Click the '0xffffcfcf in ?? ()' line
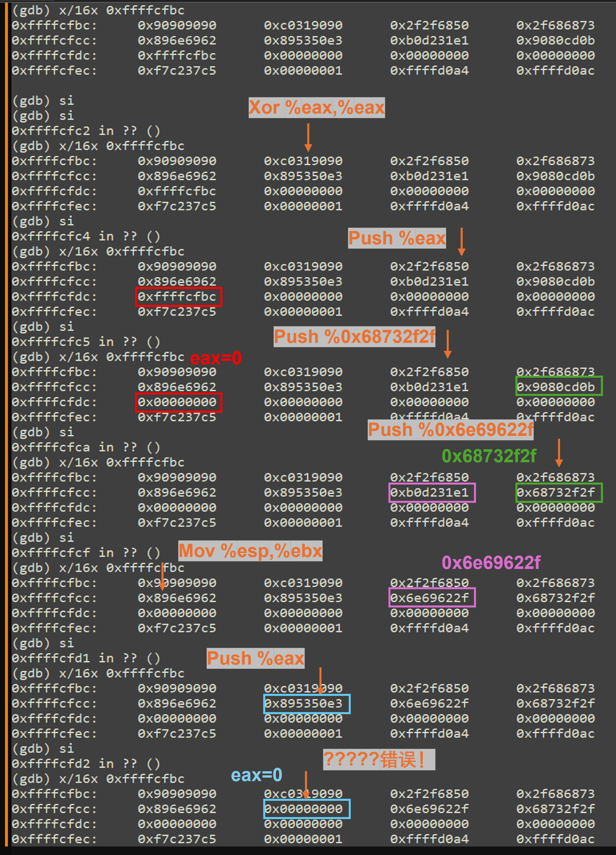 pyautogui.click(x=86, y=553)
